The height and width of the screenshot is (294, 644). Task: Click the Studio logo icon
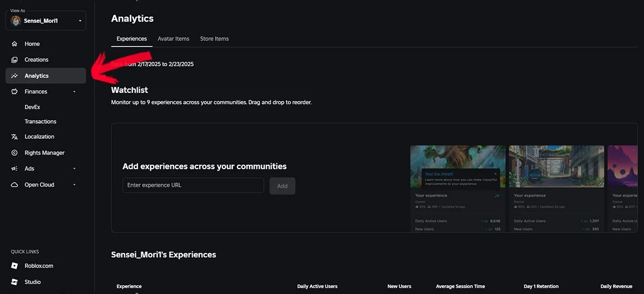pyautogui.click(x=15, y=282)
